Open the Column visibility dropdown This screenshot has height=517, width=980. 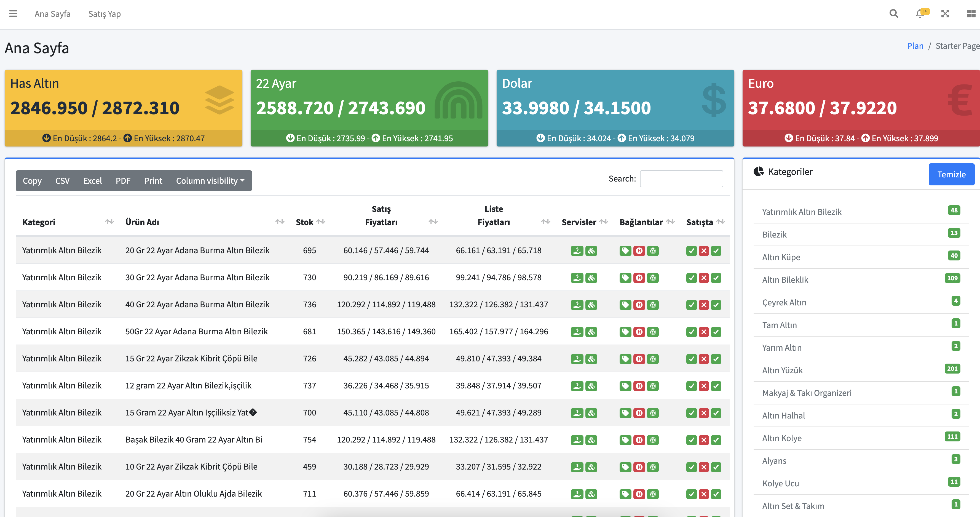[210, 181]
